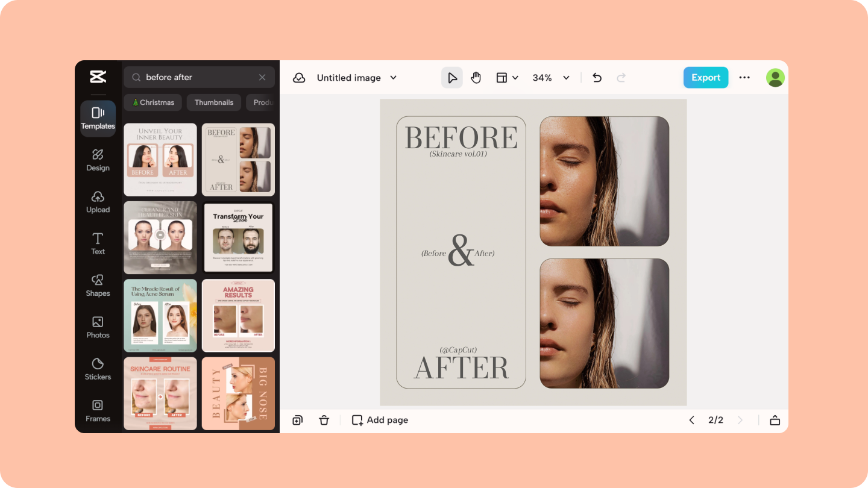Open the Upload panel
Screen dimensions: 868x488
(x=98, y=202)
